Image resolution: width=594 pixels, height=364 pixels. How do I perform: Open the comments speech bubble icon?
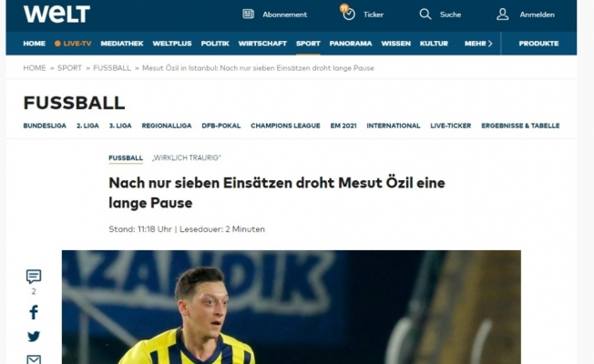(34, 277)
